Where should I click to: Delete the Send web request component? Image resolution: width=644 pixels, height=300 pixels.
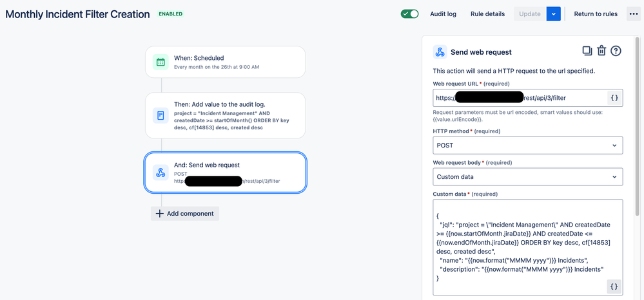click(x=601, y=51)
